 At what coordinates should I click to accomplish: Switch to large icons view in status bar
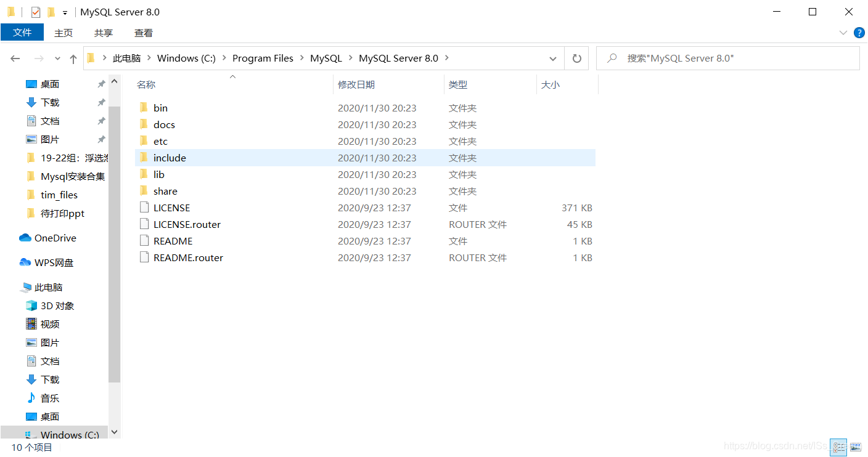click(854, 447)
